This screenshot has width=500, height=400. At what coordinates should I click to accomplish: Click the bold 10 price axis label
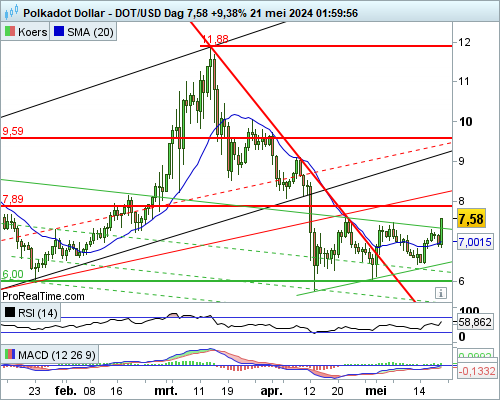[x=465, y=122]
